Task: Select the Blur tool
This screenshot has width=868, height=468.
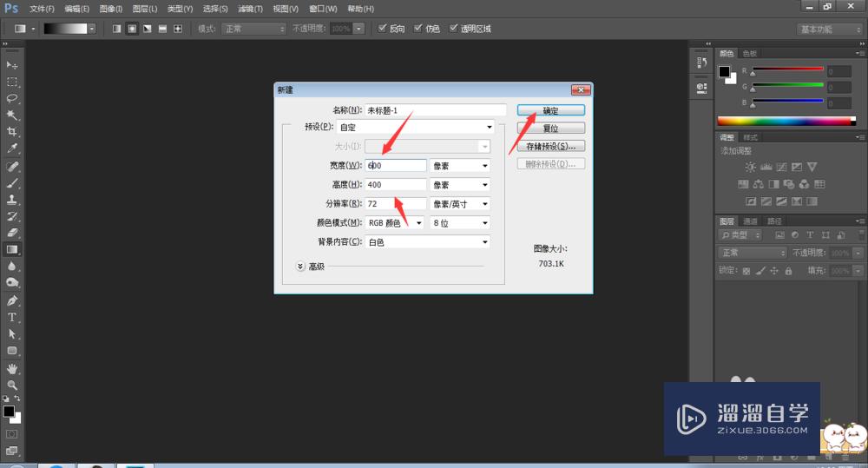Action: click(11, 266)
